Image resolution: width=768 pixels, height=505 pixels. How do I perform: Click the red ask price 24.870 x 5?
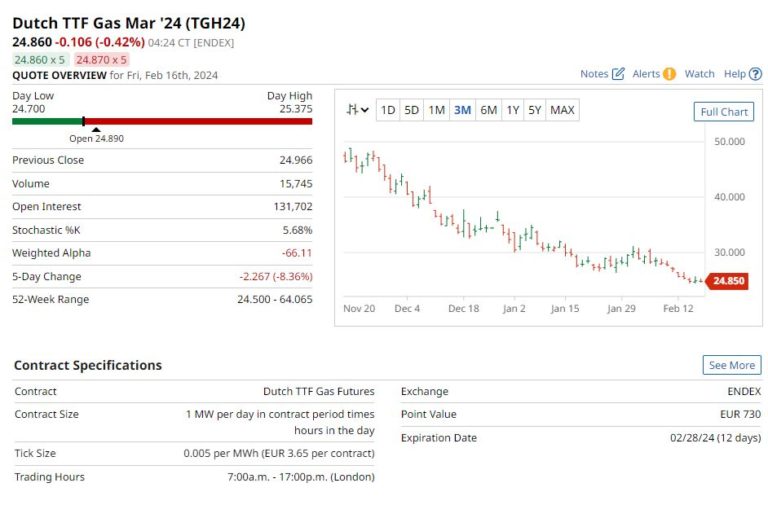(x=99, y=60)
